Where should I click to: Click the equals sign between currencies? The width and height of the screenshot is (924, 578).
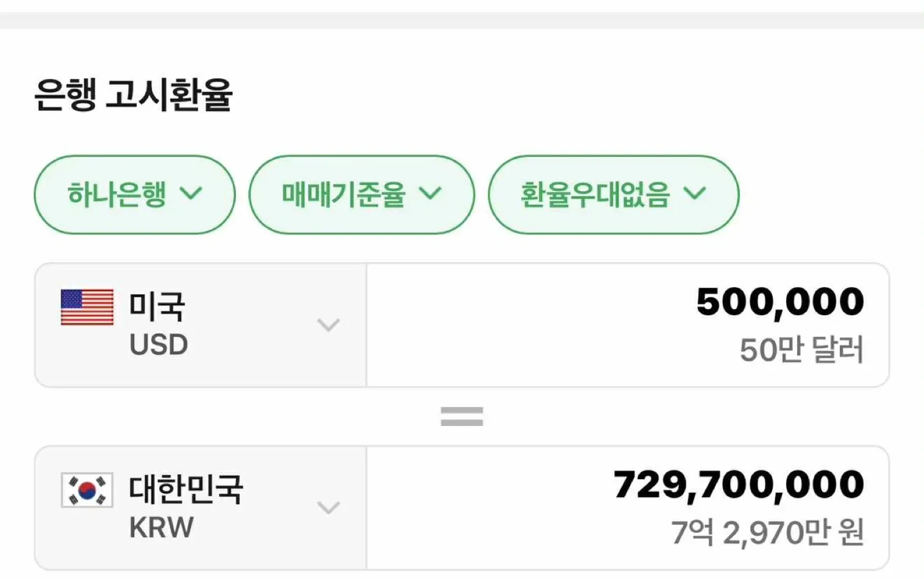click(461, 417)
